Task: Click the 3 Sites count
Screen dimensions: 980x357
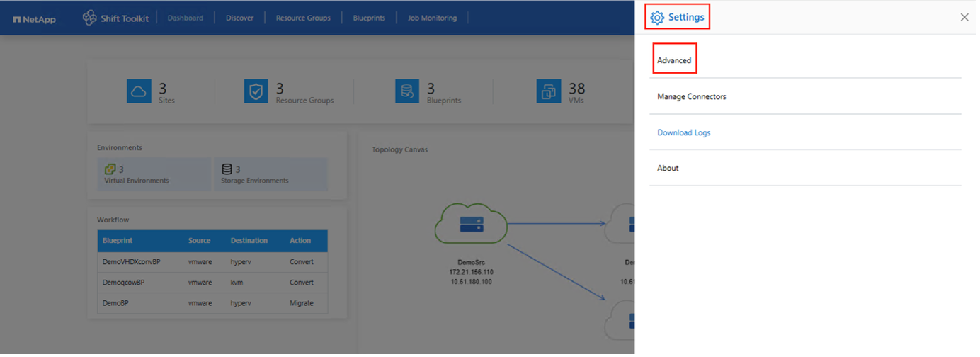Action: (164, 89)
